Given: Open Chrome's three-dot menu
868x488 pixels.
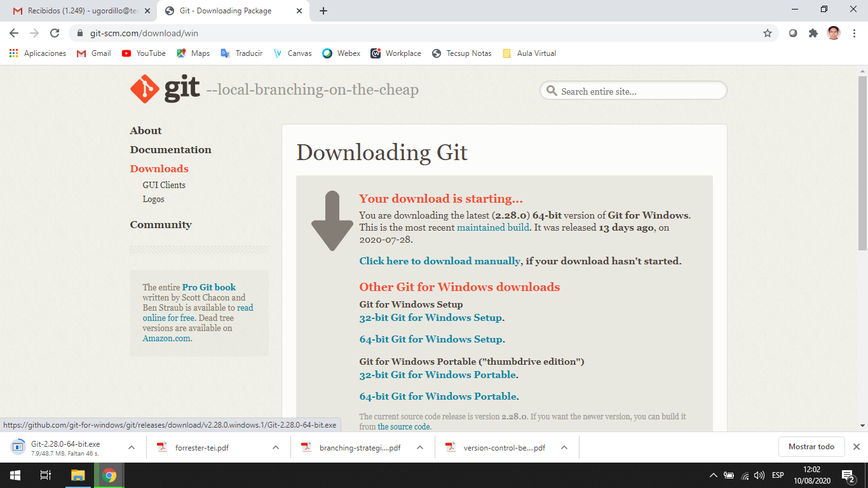Looking at the screenshot, I should 853,33.
